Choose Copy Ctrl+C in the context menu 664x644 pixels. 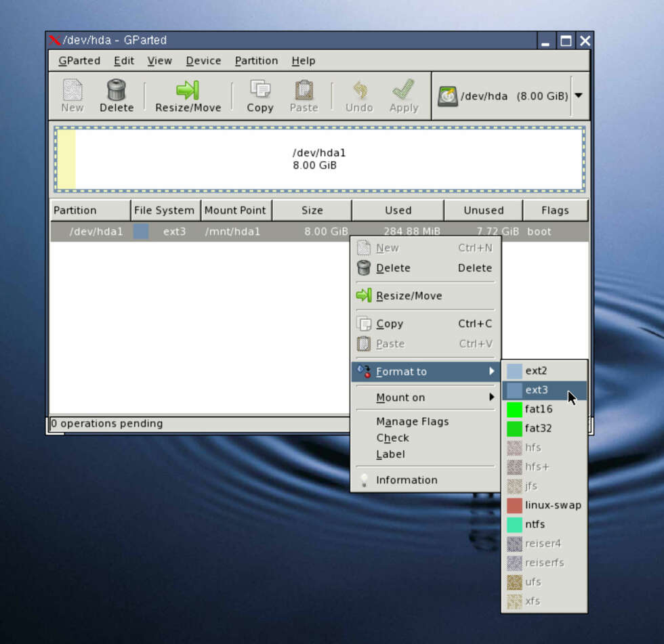pos(426,324)
